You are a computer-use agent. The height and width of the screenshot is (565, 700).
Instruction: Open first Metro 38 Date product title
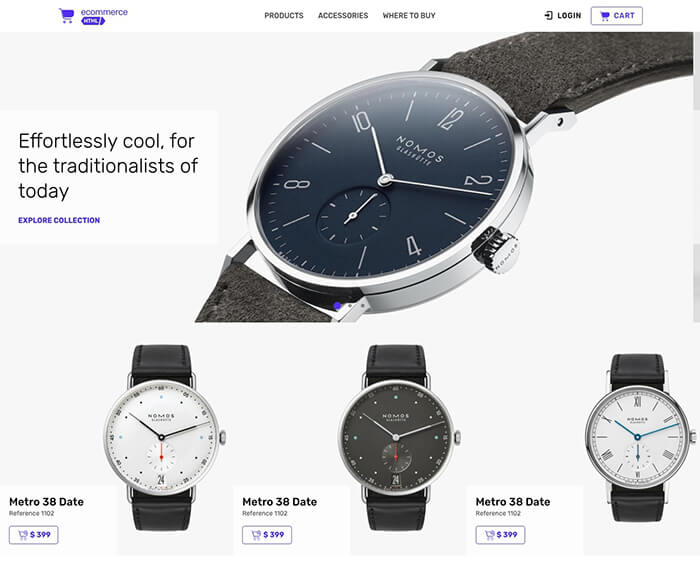coord(46,502)
